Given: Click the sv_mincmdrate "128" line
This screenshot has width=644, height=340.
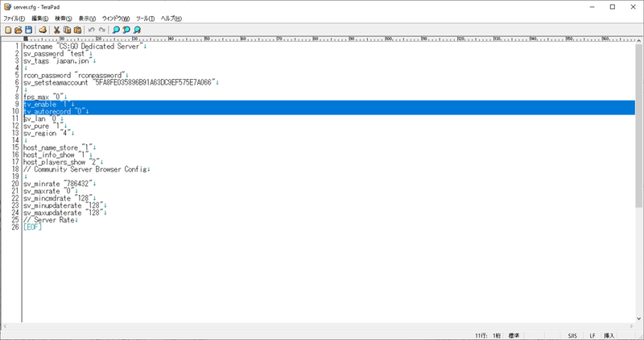Looking at the screenshot, I should click(x=58, y=198).
